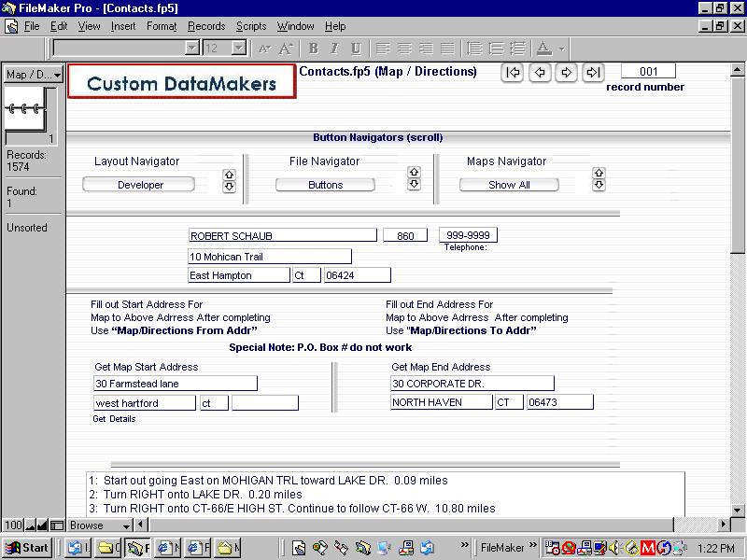
Task: Click the Custom DataMakers logo
Action: pos(181,81)
